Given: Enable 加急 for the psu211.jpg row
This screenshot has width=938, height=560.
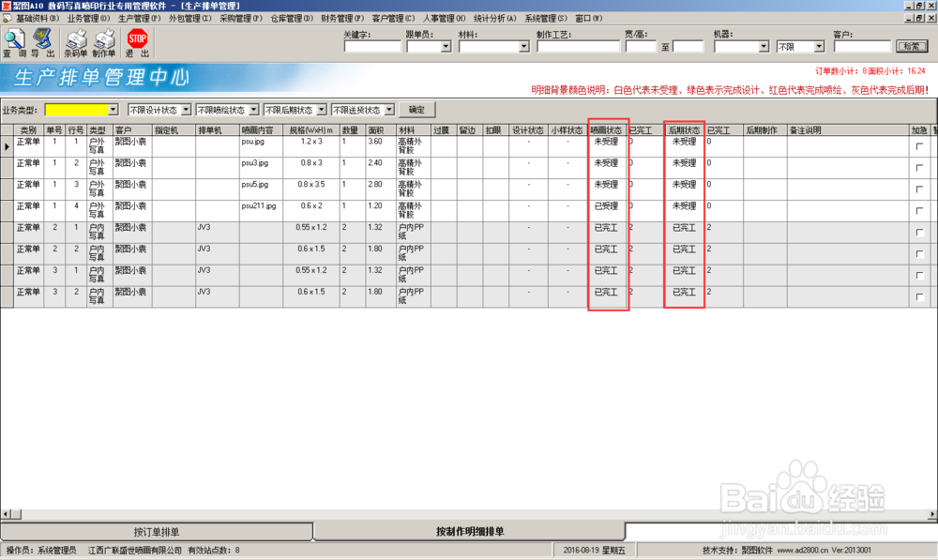Looking at the screenshot, I should pos(919,207).
